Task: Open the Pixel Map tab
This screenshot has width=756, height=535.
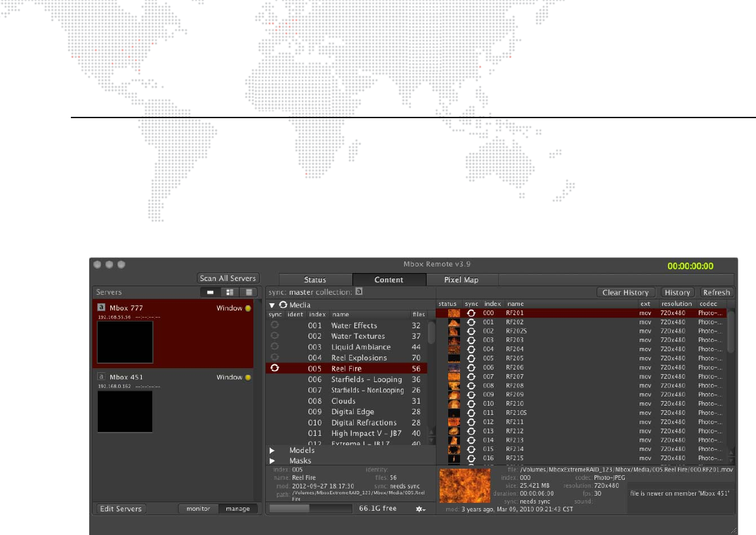Action: coord(461,280)
